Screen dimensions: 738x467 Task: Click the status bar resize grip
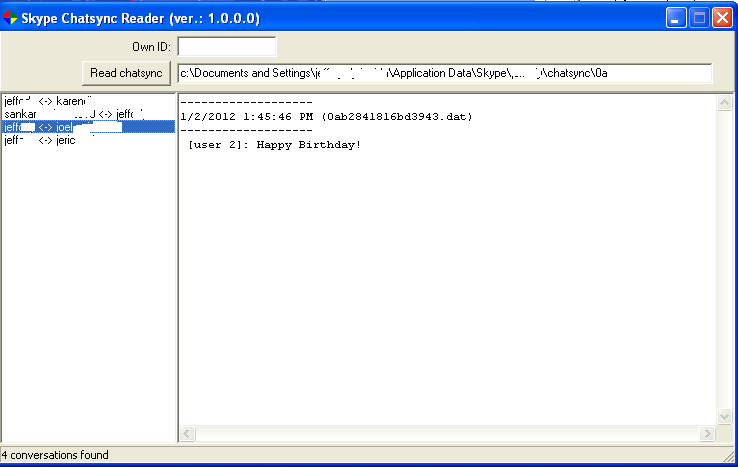click(x=729, y=455)
